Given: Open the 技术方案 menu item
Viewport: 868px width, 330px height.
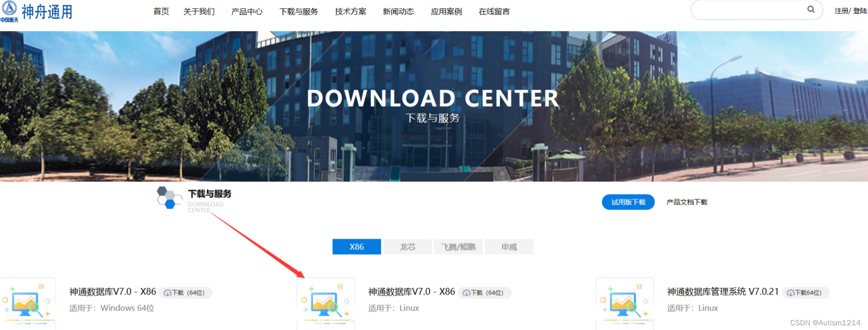Looking at the screenshot, I should [x=351, y=11].
